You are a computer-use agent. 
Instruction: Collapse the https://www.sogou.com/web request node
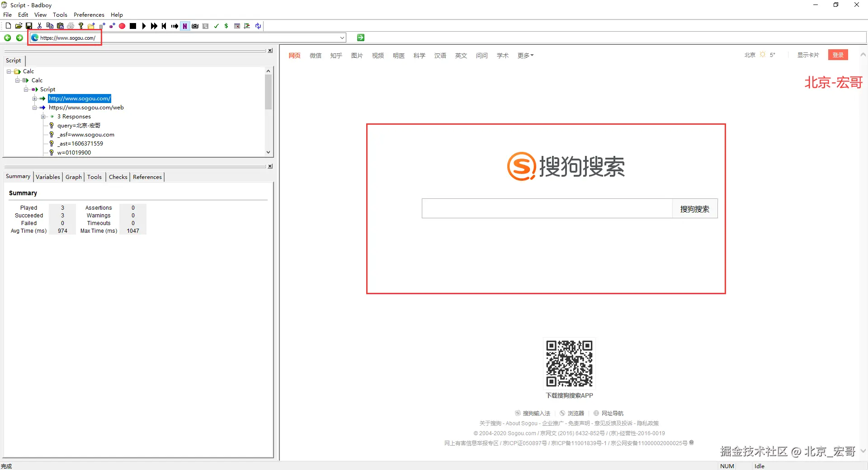35,108
